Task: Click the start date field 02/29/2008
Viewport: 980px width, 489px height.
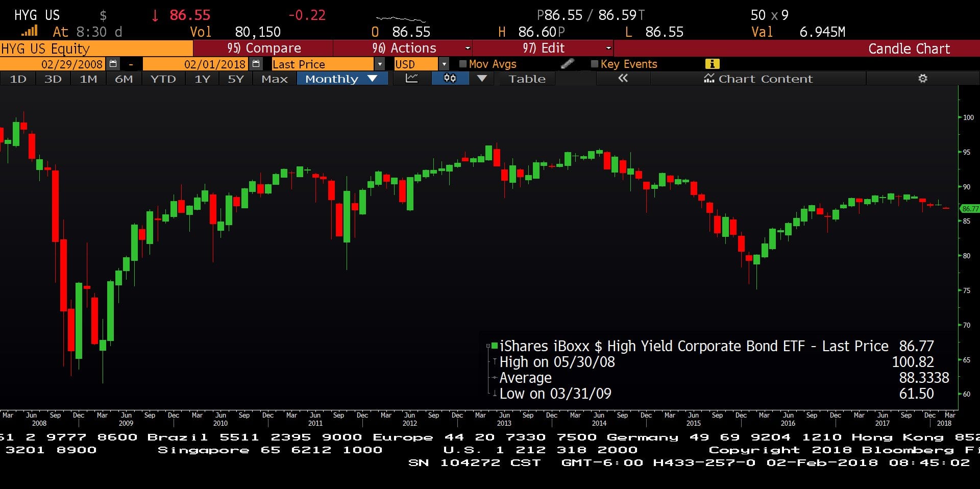Action: (x=54, y=64)
